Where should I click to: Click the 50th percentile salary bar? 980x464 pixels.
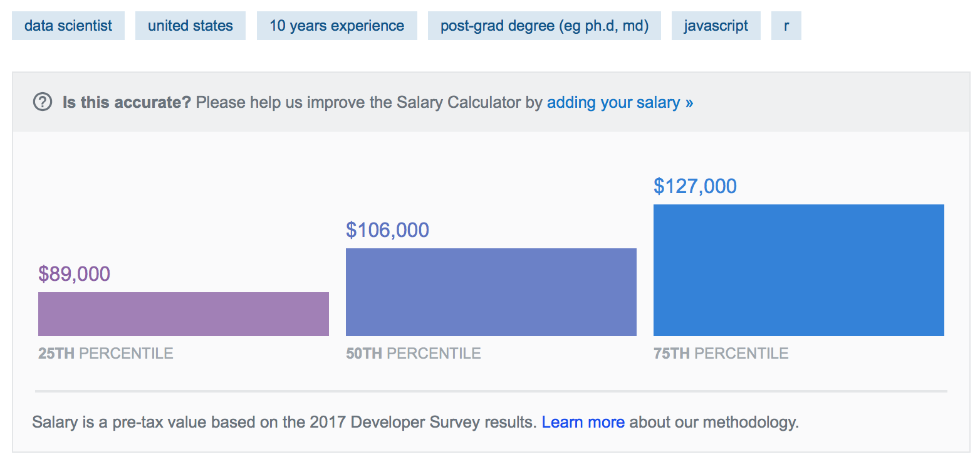(491, 292)
